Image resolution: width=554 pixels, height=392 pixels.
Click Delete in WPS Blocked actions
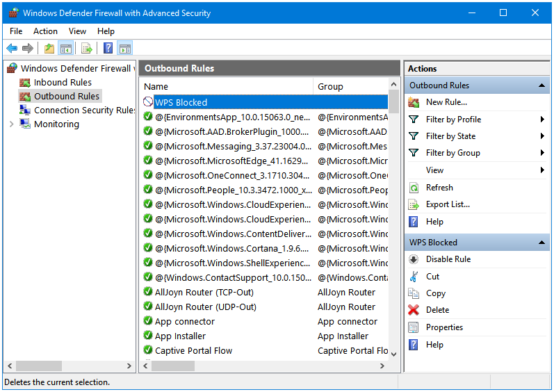tap(437, 310)
